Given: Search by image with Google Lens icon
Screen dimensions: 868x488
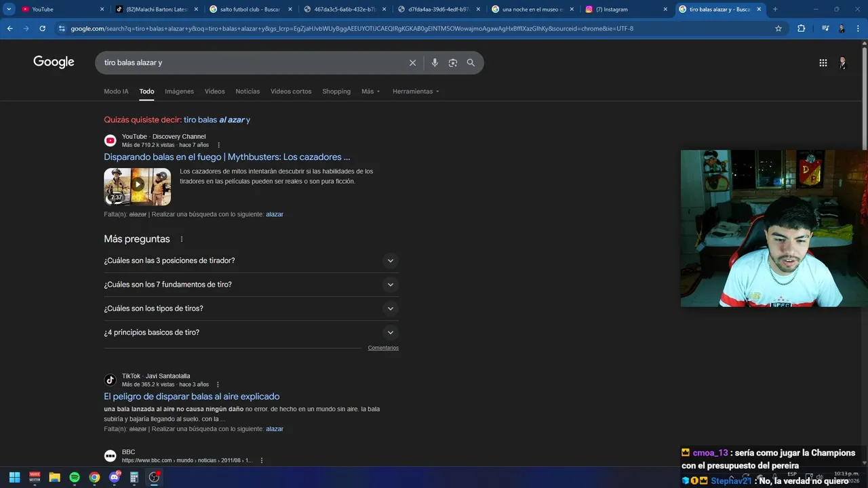Looking at the screenshot, I should click(x=452, y=62).
